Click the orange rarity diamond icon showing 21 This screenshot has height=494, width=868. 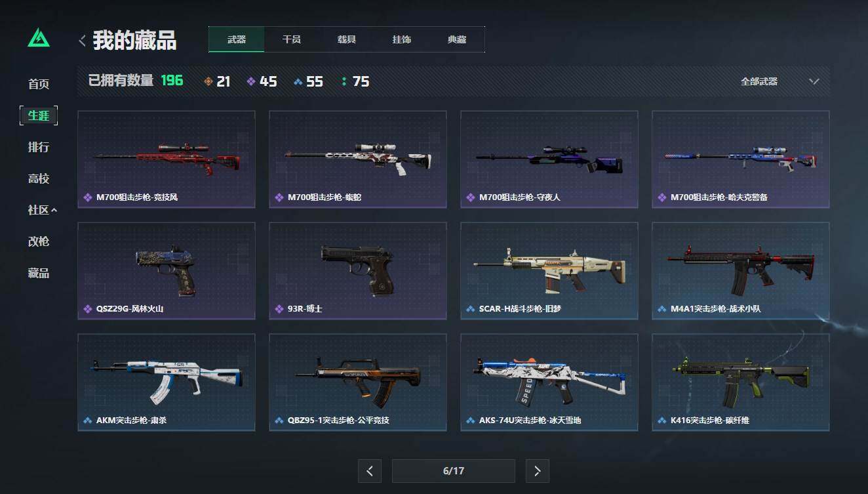click(208, 82)
